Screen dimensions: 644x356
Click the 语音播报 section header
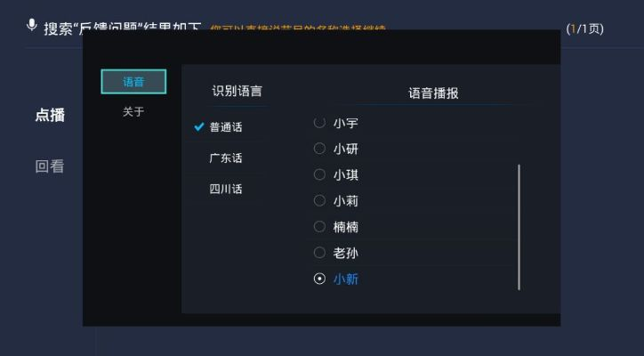coord(433,93)
